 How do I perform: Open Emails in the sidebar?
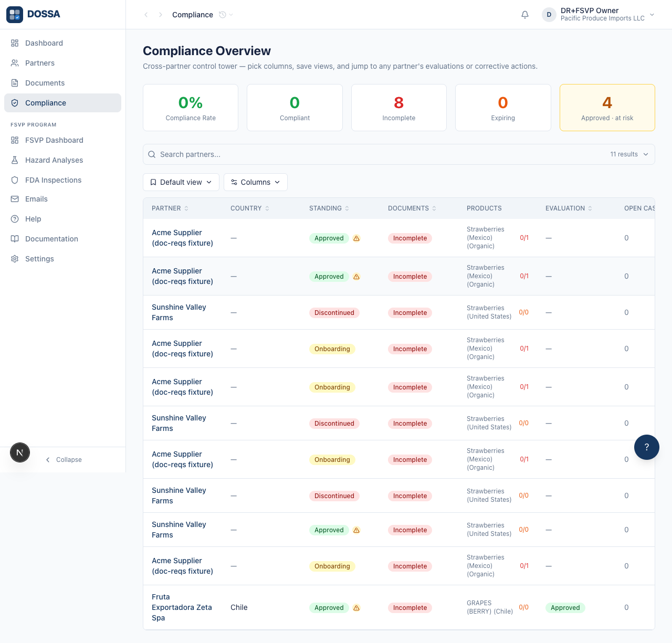(62, 199)
